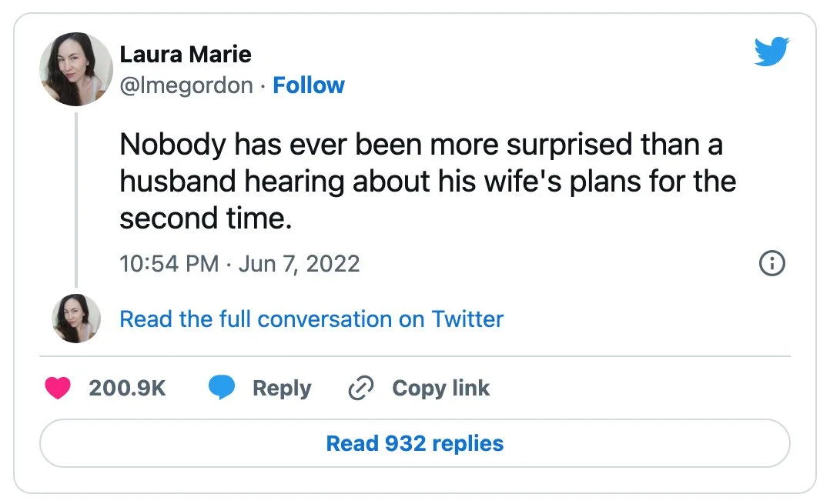This screenshot has height=504, width=830.
Task: Follow the @lmegordon account
Action: [x=309, y=85]
